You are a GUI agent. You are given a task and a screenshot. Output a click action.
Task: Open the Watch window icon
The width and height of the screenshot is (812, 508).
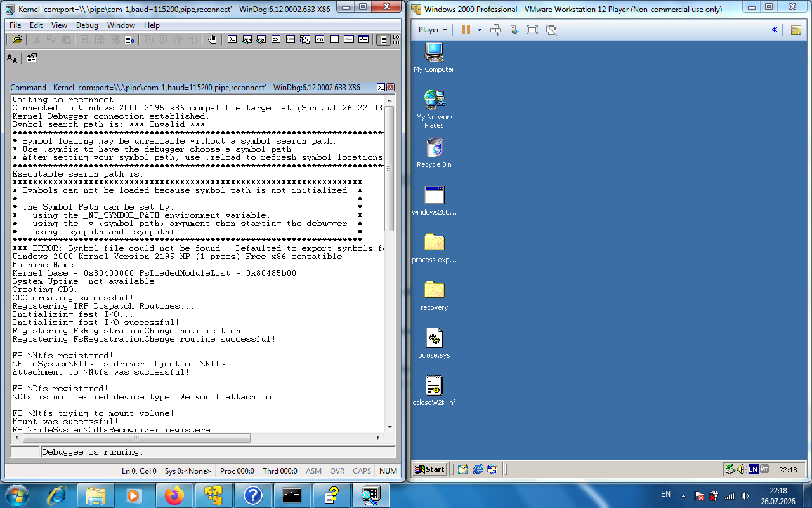click(247, 39)
